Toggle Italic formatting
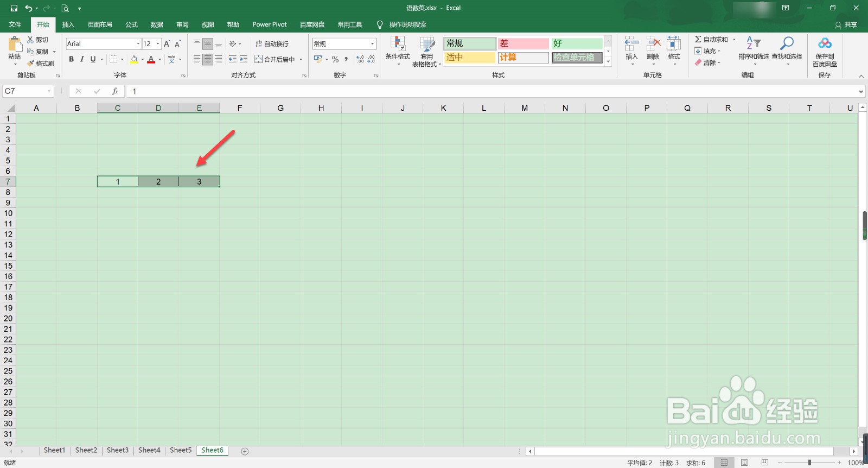This screenshot has width=868, height=468. [x=82, y=59]
